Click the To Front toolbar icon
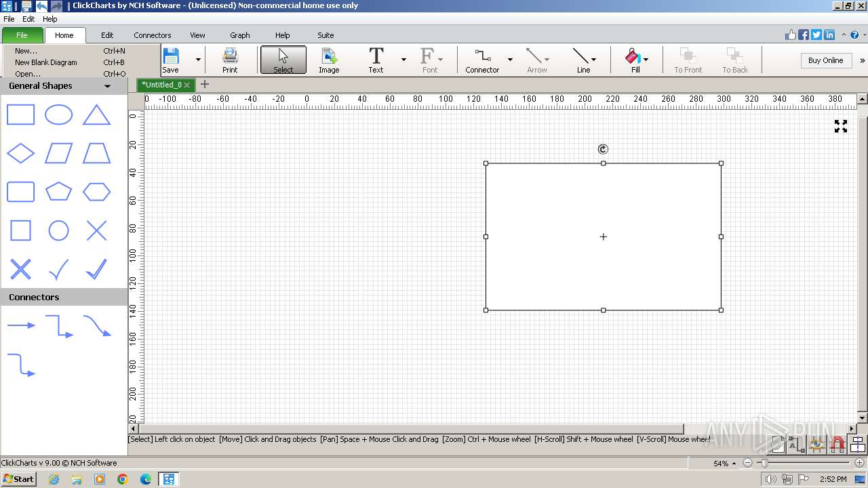The height and width of the screenshot is (488, 868). click(x=688, y=60)
